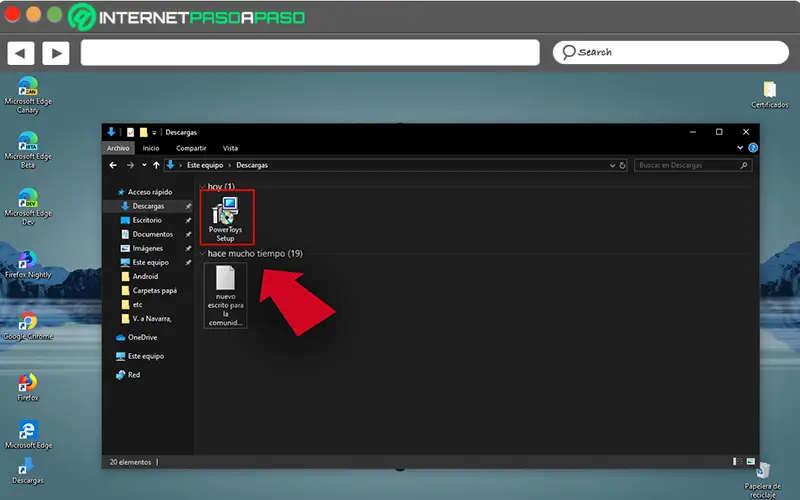Switch to details view in status bar
800x500 pixels.
tap(737, 461)
